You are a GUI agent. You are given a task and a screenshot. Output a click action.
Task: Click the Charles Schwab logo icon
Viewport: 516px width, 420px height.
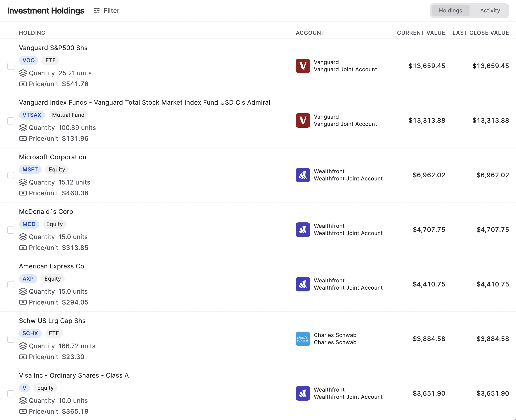point(303,339)
